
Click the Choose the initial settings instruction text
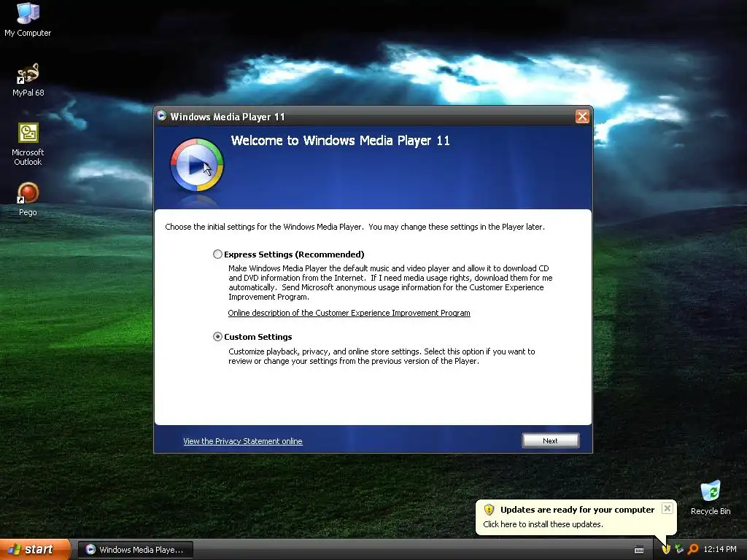click(355, 227)
